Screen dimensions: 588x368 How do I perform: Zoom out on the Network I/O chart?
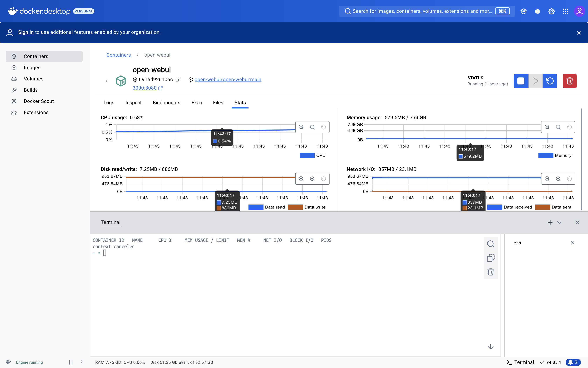(x=558, y=179)
